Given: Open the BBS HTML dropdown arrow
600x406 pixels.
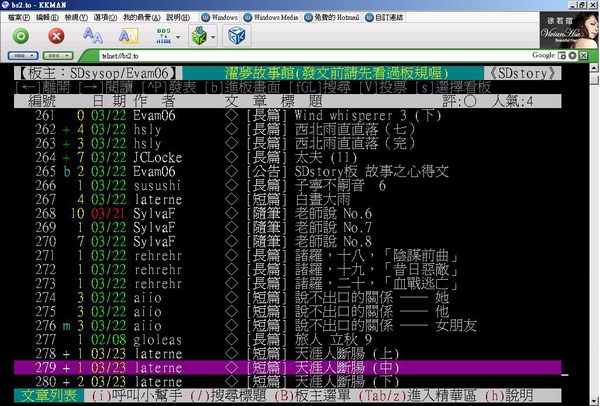Looking at the screenshot, I should point(178,37).
